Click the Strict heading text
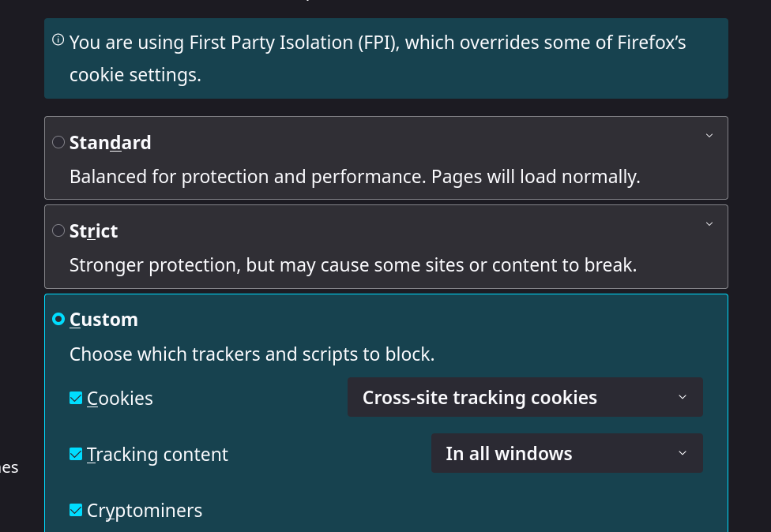The height and width of the screenshot is (532, 771). coord(93,230)
